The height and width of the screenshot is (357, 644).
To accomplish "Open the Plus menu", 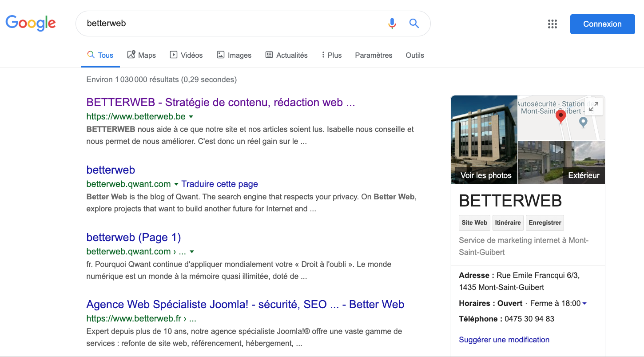I will tap(332, 55).
